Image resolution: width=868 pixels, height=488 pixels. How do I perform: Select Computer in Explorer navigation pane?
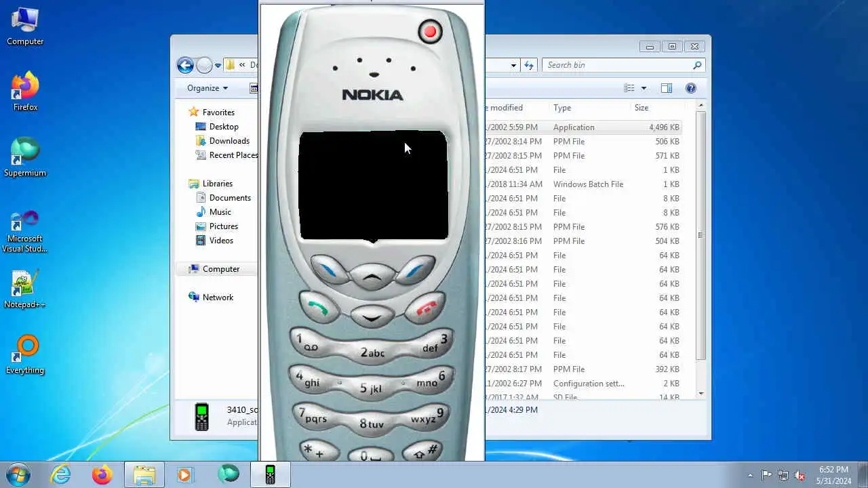point(221,269)
